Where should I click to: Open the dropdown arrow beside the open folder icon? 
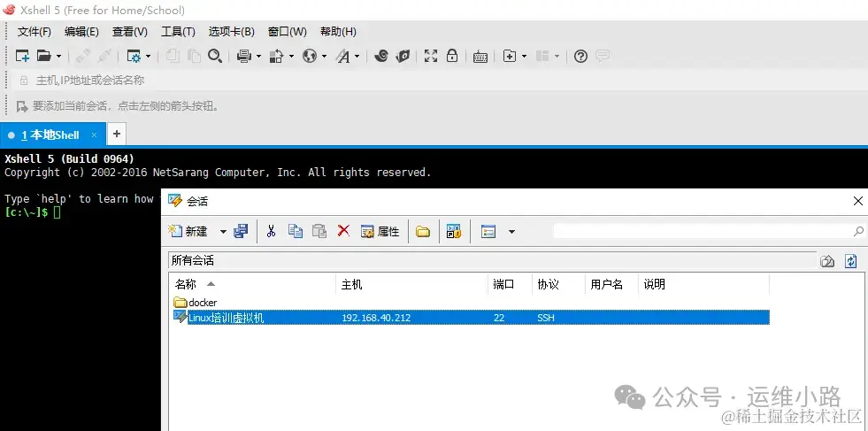pos(58,56)
